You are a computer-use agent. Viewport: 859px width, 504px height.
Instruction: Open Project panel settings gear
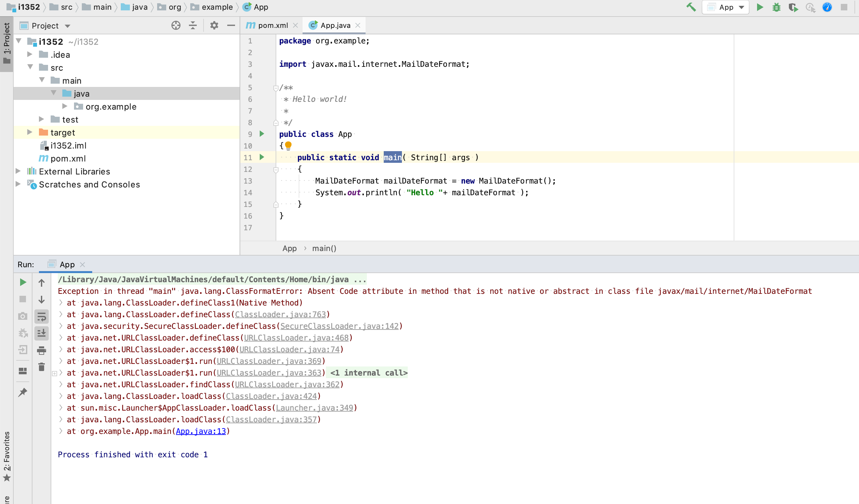click(214, 26)
